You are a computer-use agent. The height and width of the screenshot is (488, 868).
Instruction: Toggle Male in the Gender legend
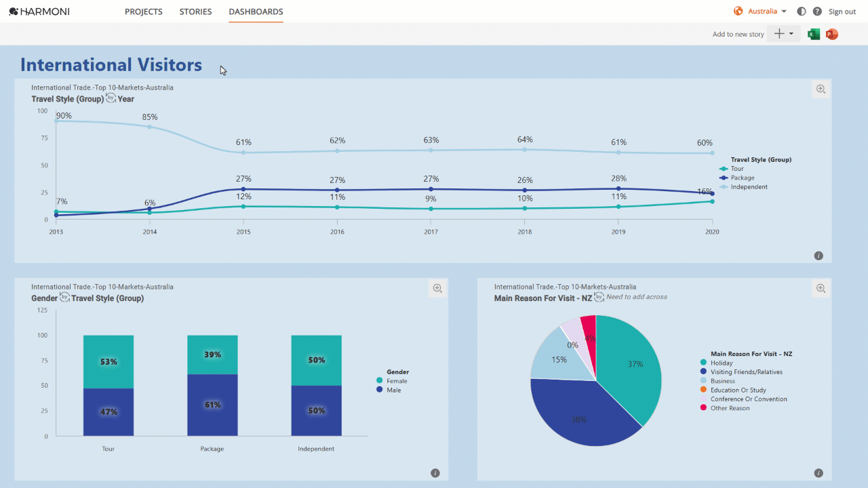coord(389,390)
